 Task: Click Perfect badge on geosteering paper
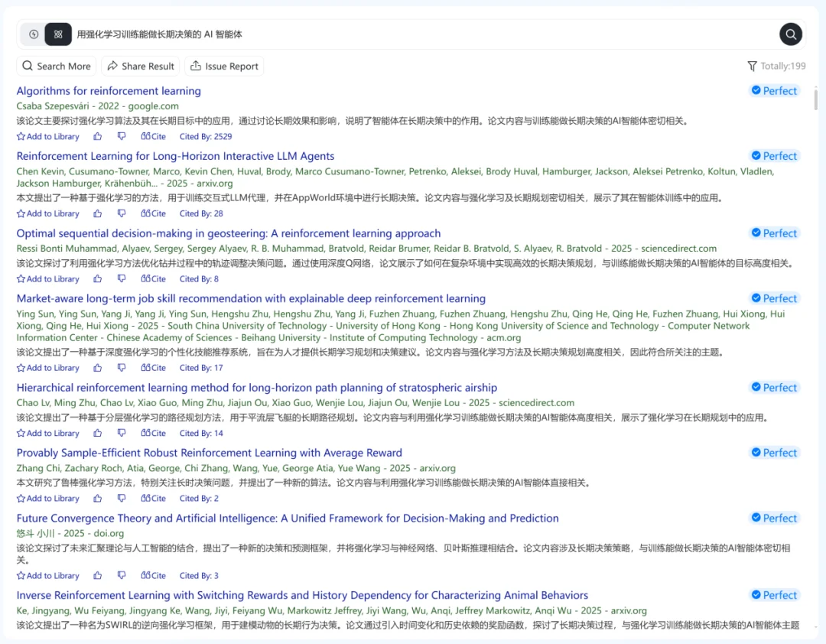(774, 233)
